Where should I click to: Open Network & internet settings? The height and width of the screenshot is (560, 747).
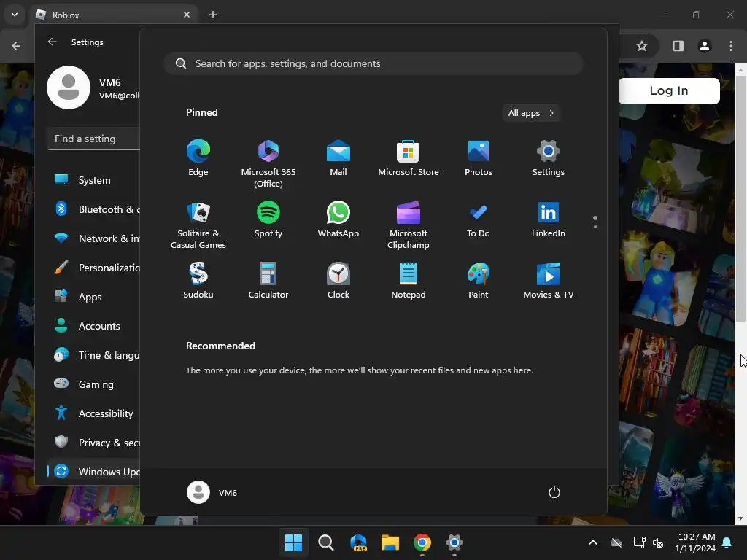94,238
